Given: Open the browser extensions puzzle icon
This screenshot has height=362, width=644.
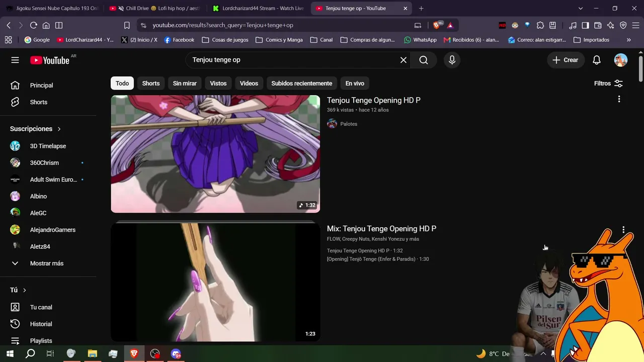Looking at the screenshot, I should (540, 25).
